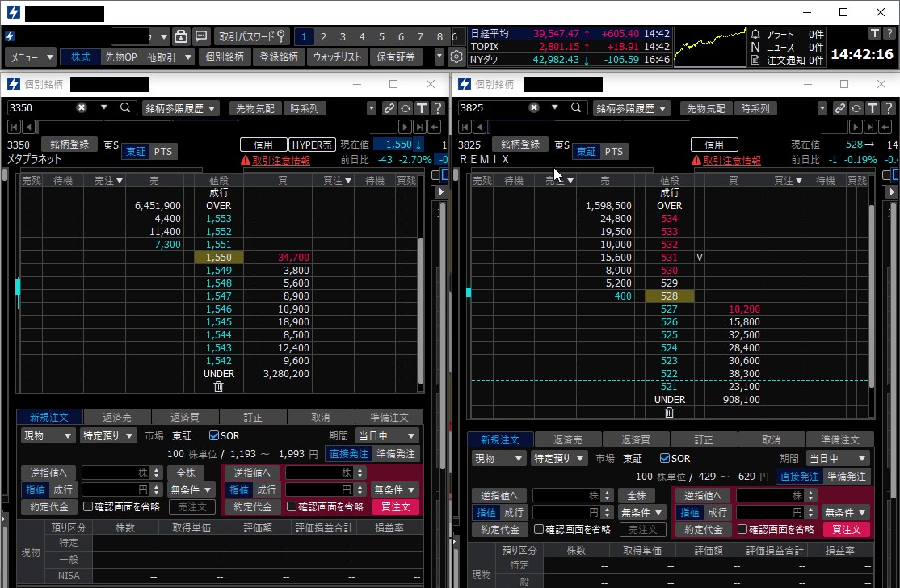Click the 3825 order book vertical scrollbar

(x=872, y=296)
